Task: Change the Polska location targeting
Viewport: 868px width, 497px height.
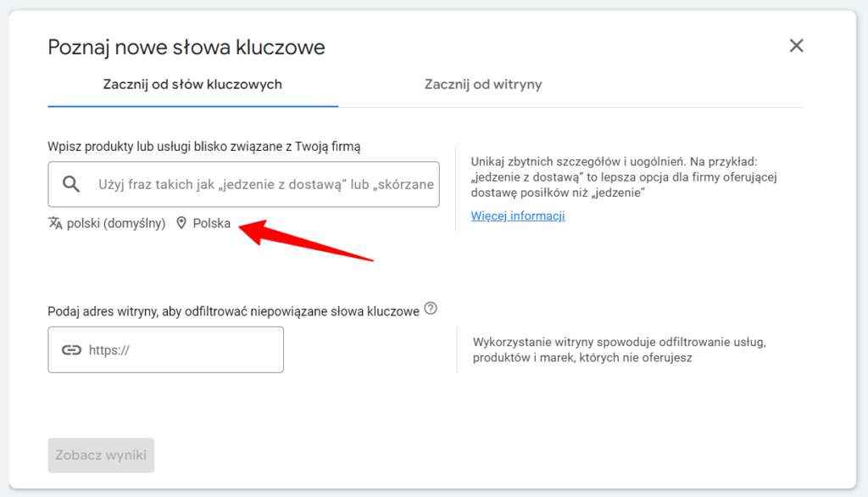Action: [x=211, y=224]
